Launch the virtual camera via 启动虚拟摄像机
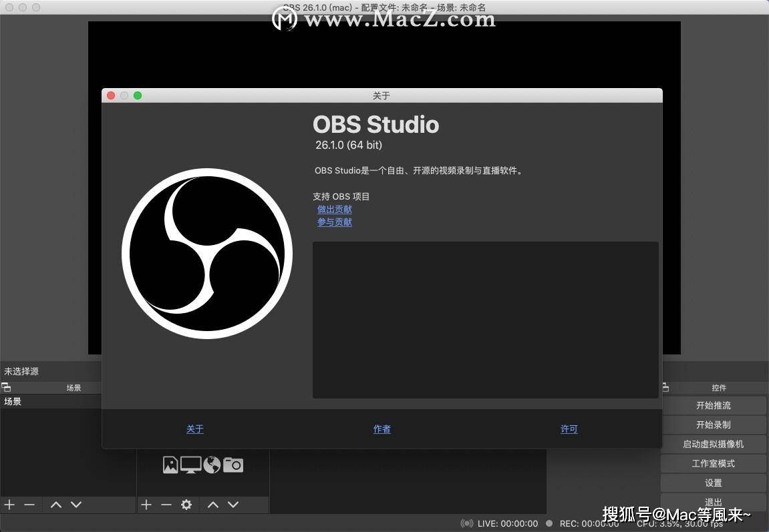Viewport: 769px width, 532px height. click(713, 445)
